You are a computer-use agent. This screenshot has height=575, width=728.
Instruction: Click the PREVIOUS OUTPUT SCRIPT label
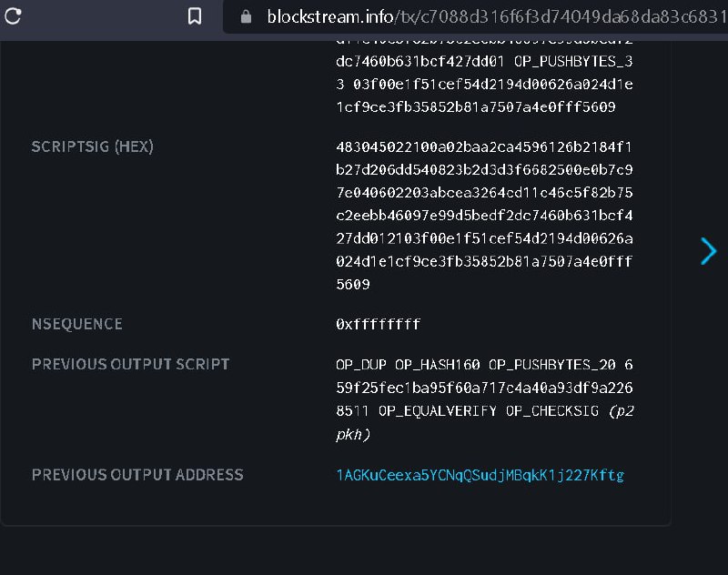130,364
